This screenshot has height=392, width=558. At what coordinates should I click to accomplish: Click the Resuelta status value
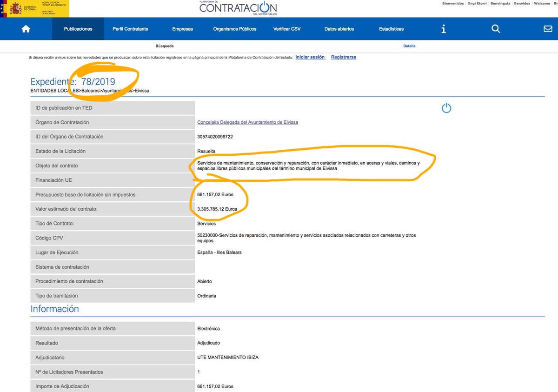pyautogui.click(x=206, y=151)
